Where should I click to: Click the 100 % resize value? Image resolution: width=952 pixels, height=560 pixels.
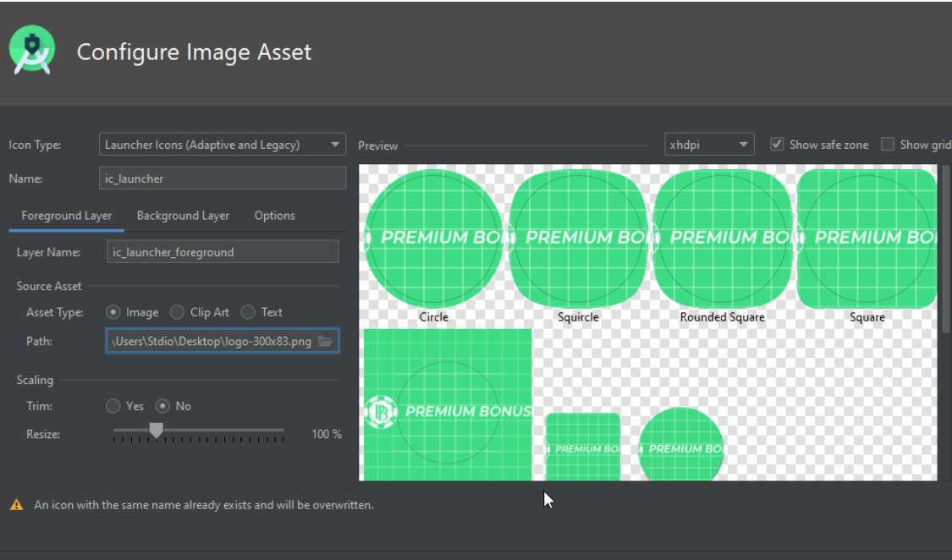point(327,434)
